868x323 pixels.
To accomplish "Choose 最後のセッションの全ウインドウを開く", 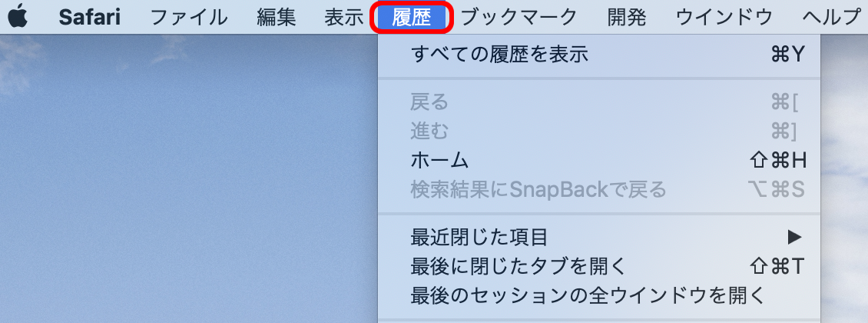I will 599,296.
